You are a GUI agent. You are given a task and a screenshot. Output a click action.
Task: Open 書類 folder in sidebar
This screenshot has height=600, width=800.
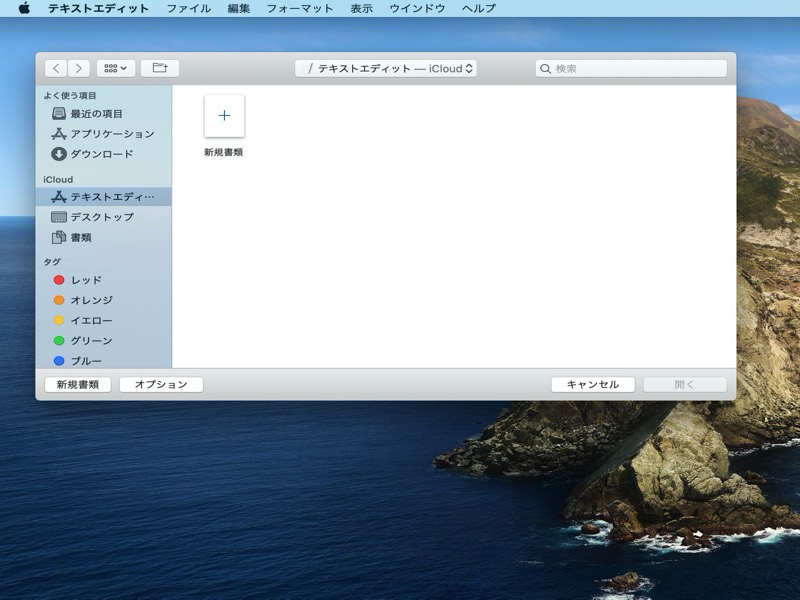pyautogui.click(x=80, y=238)
